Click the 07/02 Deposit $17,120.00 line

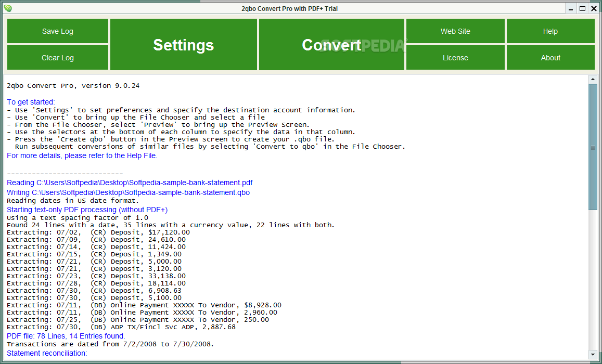pyautogui.click(x=98, y=232)
